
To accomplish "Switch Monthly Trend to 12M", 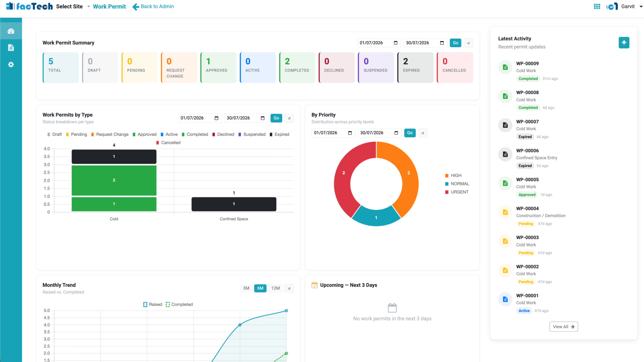I will click(275, 288).
